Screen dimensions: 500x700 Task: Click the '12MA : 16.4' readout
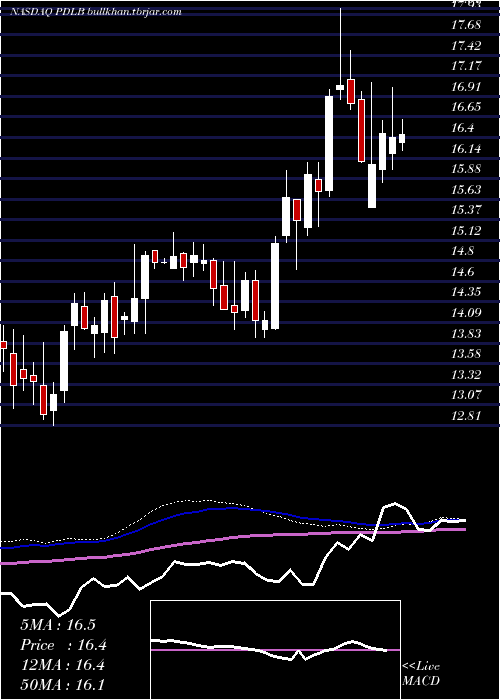click(x=62, y=666)
